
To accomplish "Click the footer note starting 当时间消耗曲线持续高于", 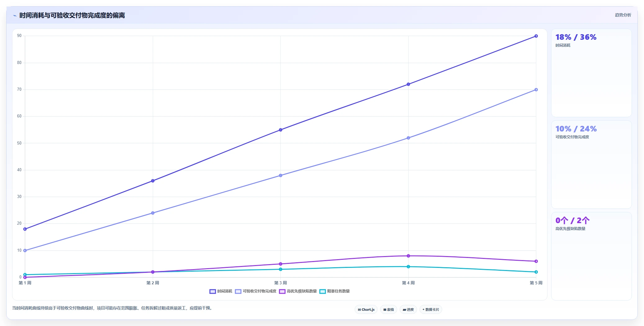I will coord(112,308).
